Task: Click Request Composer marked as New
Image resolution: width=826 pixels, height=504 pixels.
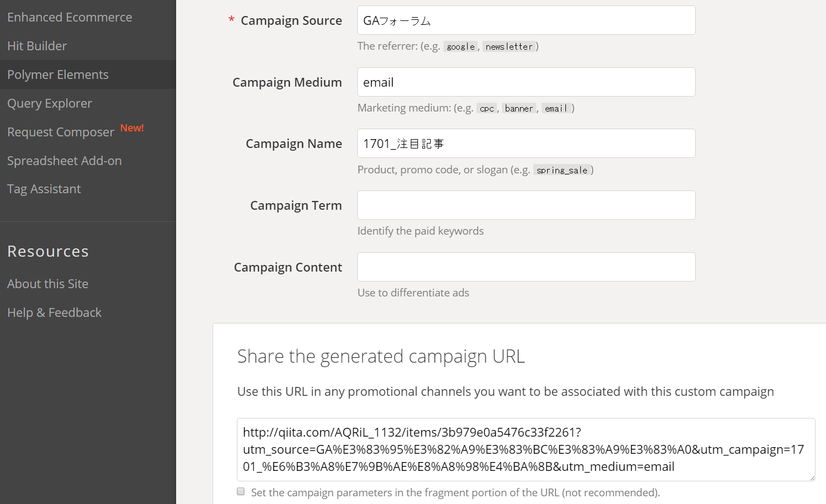Action: click(x=61, y=132)
